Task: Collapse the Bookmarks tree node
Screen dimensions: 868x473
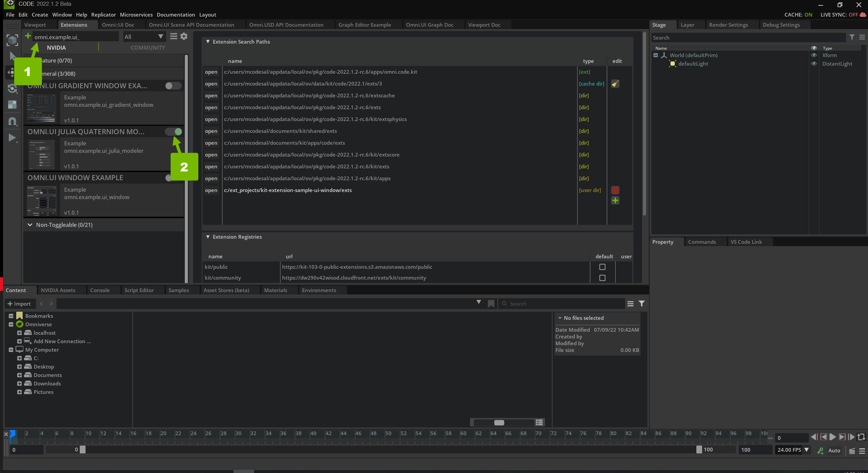Action: pos(11,316)
